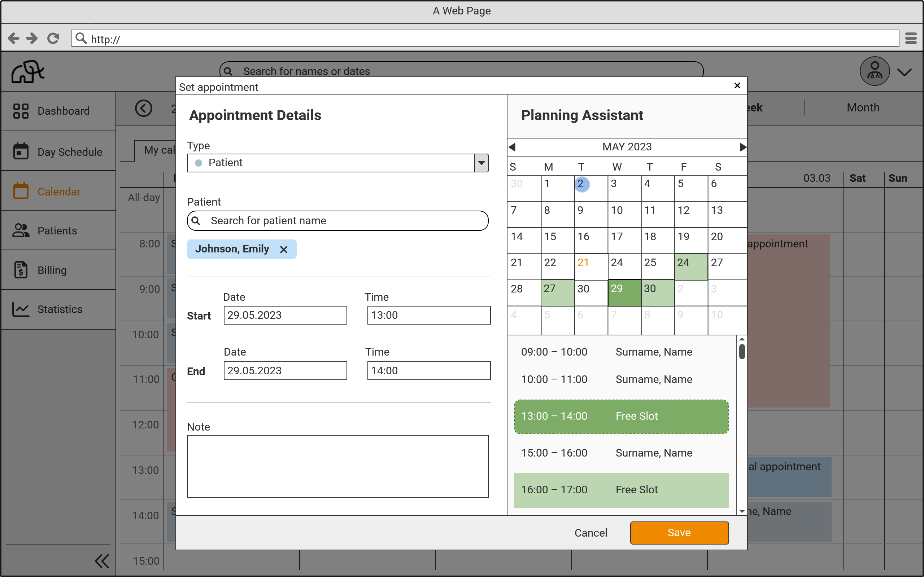The image size is (924, 577).
Task: Save the appointment
Action: point(679,532)
